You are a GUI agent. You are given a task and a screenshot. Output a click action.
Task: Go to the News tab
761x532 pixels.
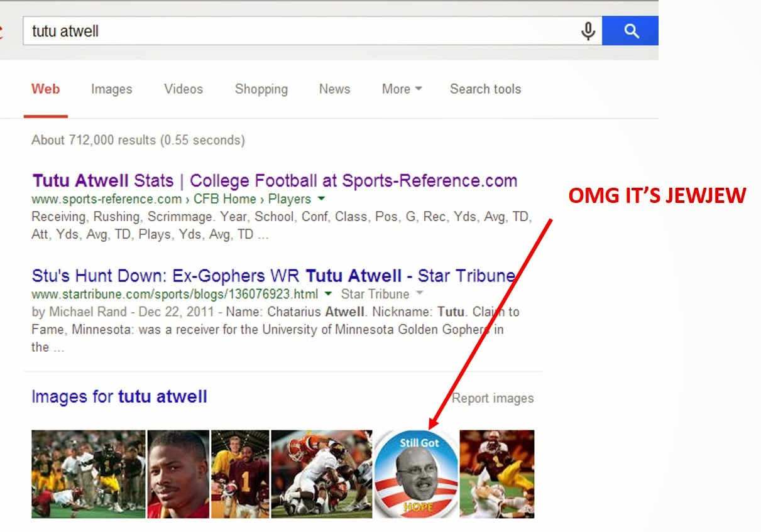(334, 89)
